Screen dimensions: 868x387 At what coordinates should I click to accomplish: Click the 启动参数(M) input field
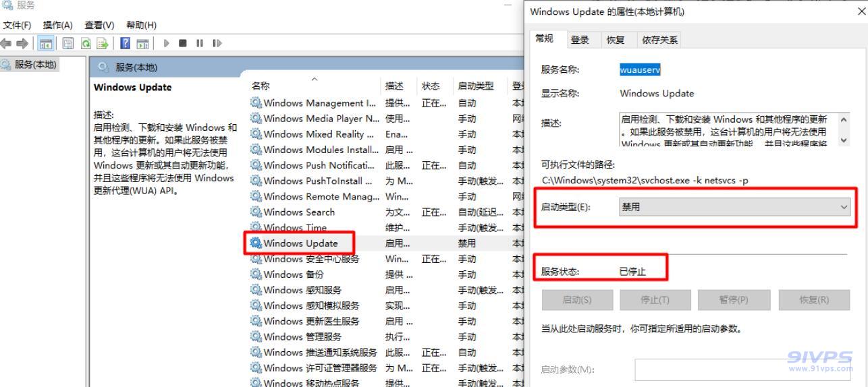(742, 369)
